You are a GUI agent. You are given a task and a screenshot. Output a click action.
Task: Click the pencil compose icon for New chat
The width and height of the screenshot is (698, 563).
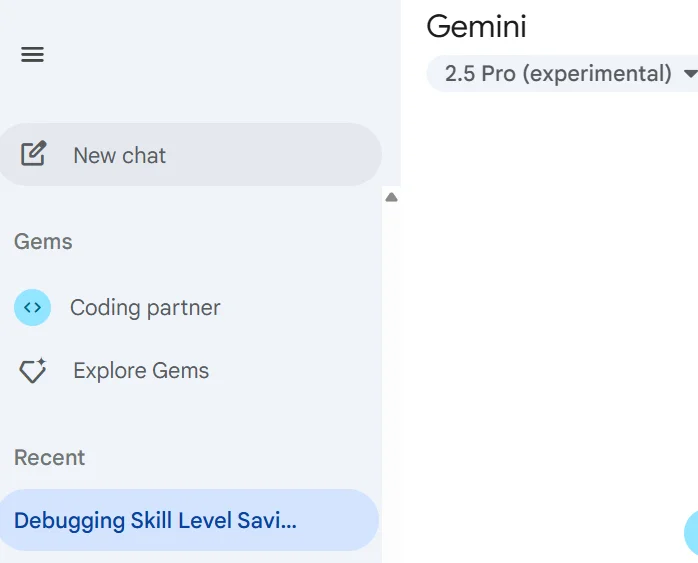pos(33,154)
